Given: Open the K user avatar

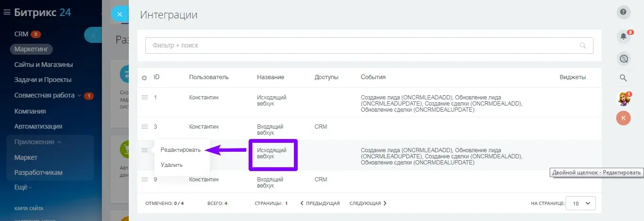Looking at the screenshot, I should point(623,118).
